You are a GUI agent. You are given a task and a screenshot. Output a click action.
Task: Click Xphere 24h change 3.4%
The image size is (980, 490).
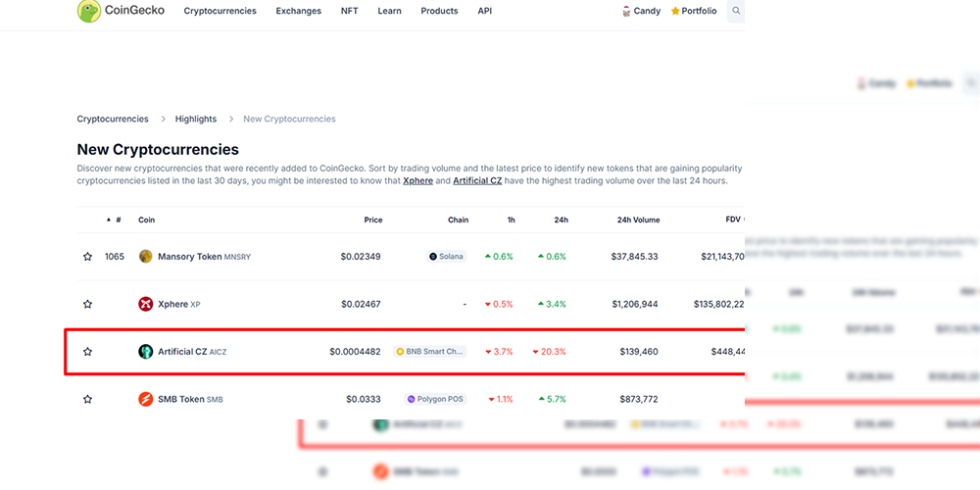pos(552,305)
